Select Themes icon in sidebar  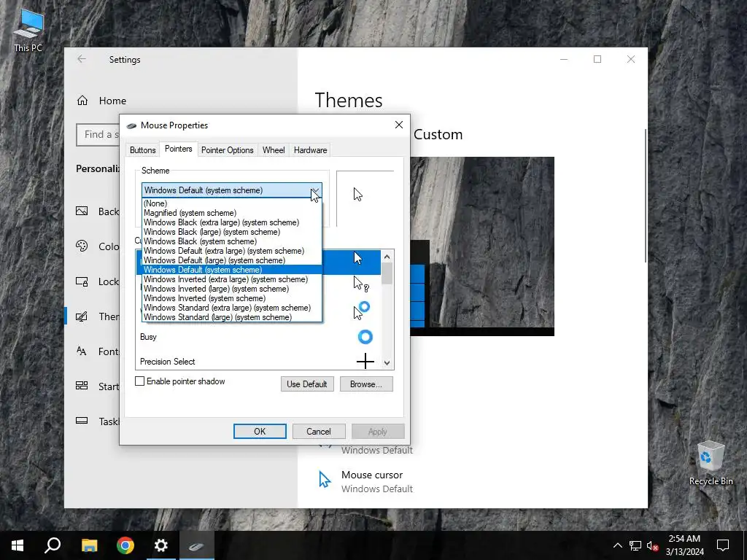(82, 316)
